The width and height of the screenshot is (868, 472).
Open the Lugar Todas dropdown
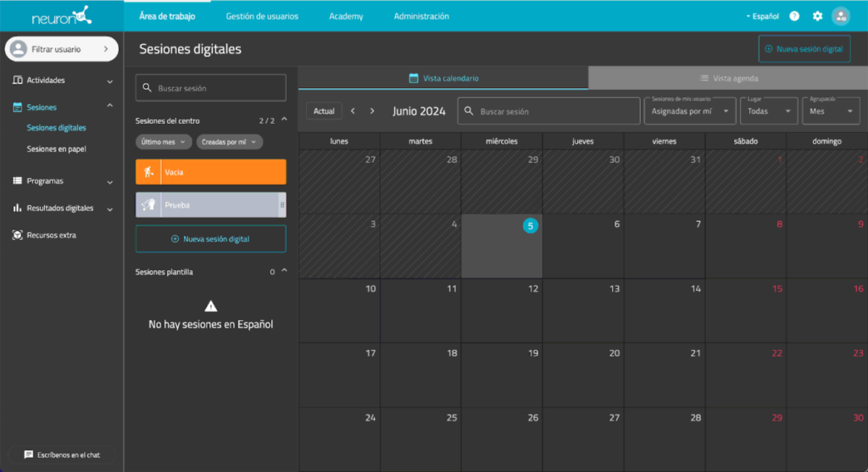[769, 111]
